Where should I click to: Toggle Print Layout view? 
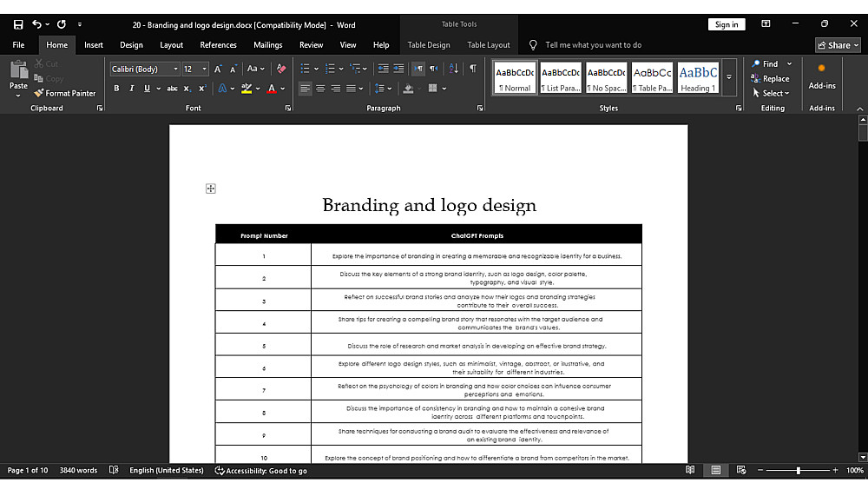(716, 470)
